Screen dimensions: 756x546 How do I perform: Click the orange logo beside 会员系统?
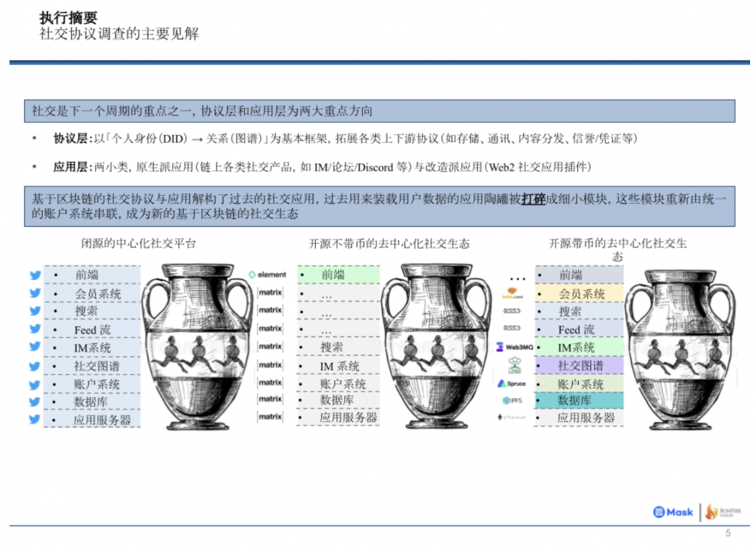[x=512, y=293]
